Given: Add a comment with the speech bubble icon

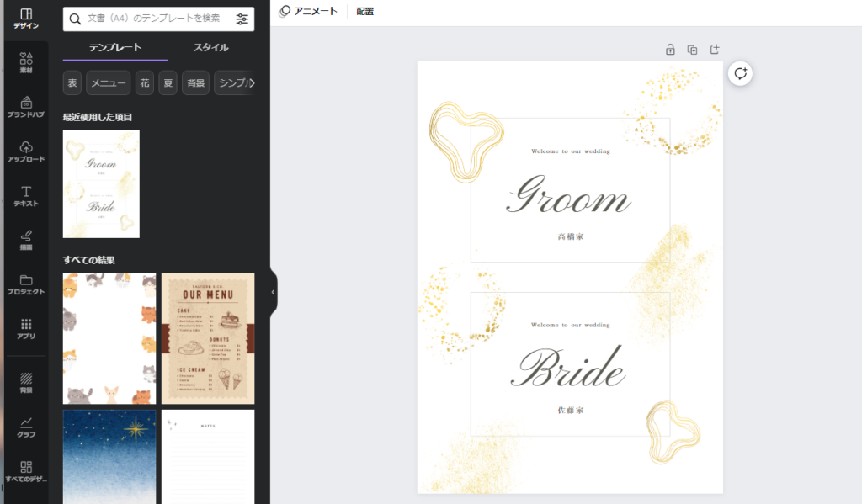Looking at the screenshot, I should tap(740, 74).
